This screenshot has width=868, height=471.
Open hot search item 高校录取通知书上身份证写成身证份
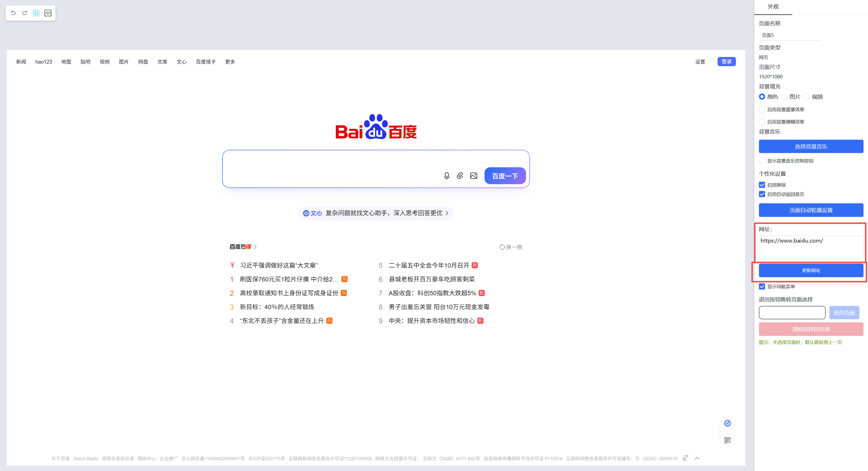tap(289, 293)
